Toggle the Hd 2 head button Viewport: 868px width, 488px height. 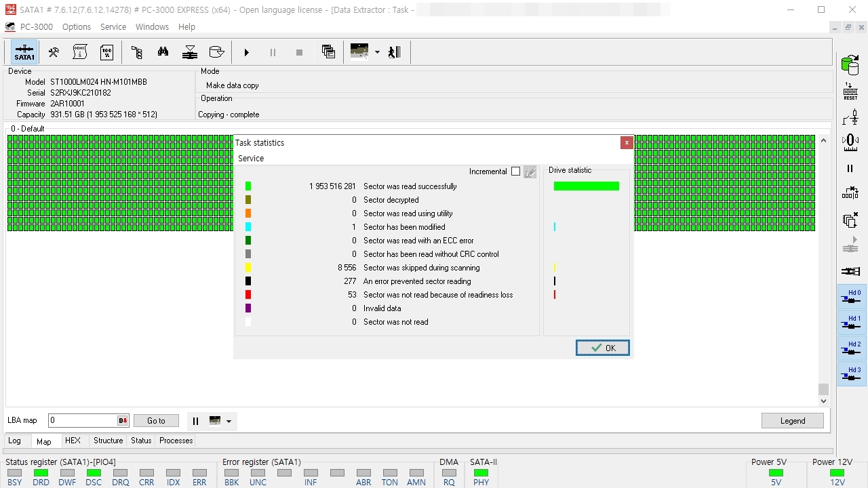[852, 348]
